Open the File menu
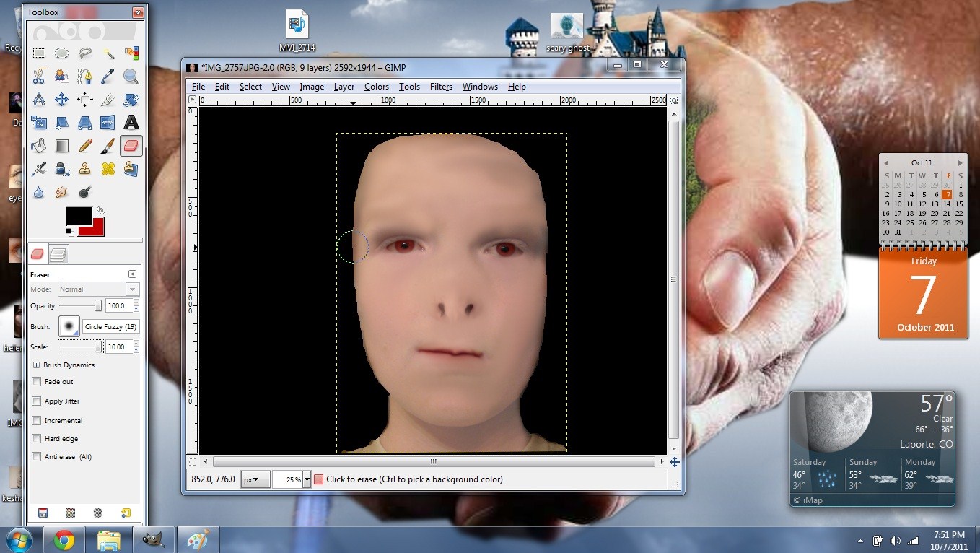 click(x=198, y=87)
